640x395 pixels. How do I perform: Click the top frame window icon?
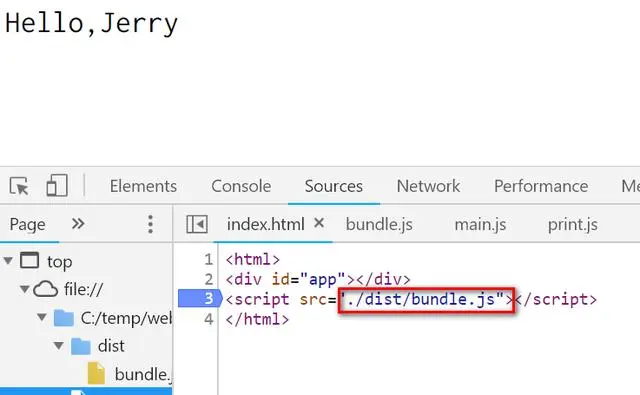(x=29, y=260)
